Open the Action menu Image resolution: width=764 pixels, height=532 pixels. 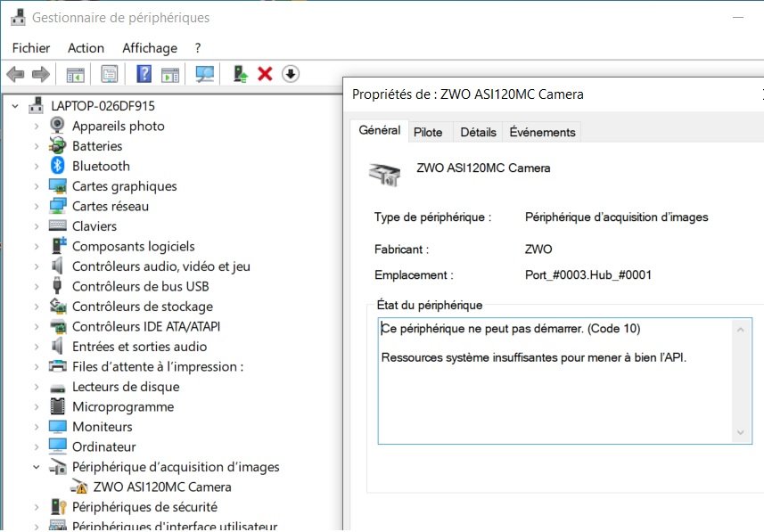(86, 48)
